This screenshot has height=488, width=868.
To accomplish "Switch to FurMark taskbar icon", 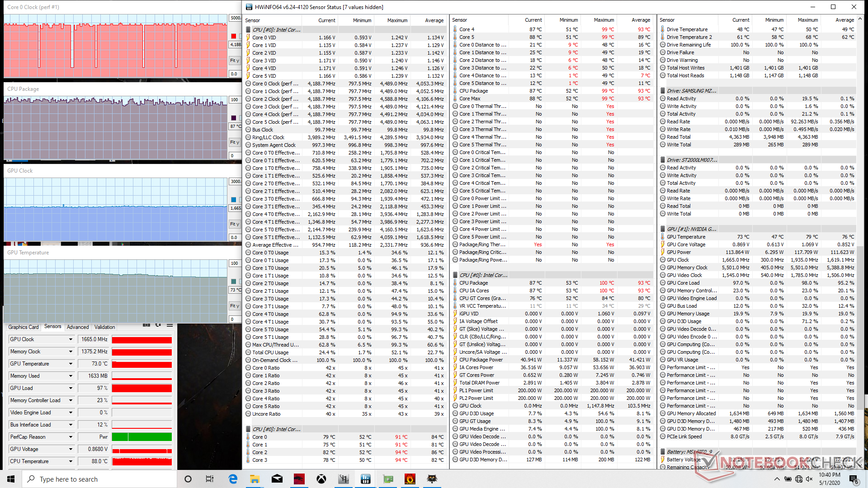I will click(x=410, y=479).
